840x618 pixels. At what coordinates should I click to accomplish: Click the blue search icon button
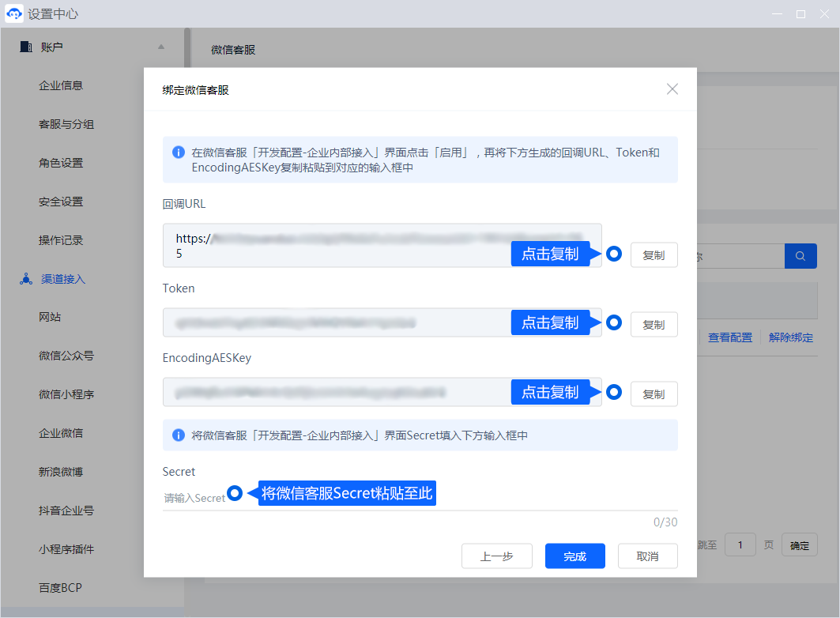[x=800, y=256]
